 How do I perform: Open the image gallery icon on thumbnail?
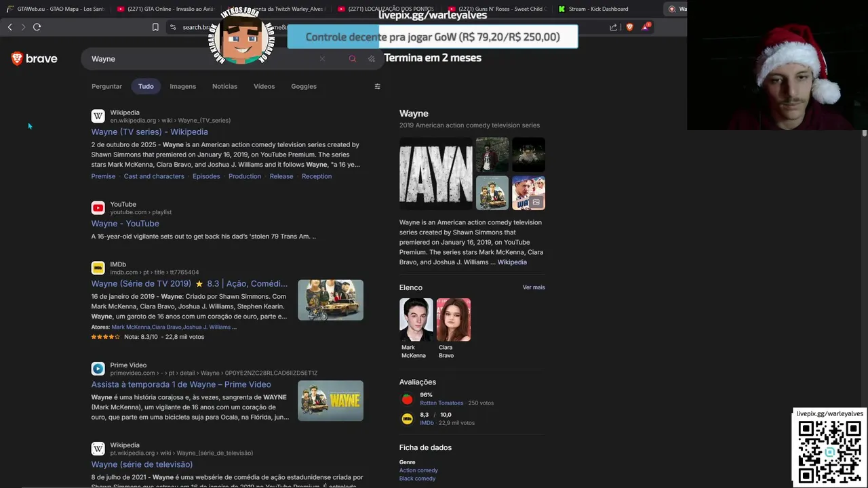536,202
